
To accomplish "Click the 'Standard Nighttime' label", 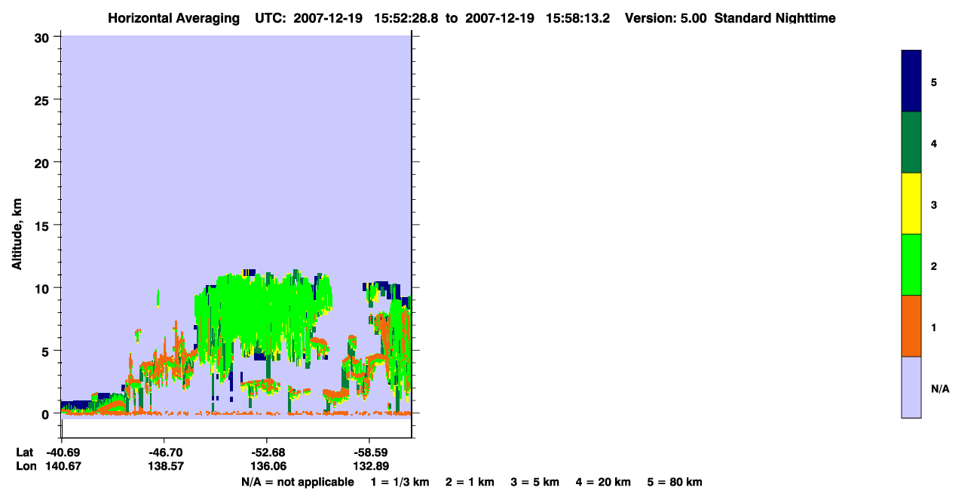I will pos(775,18).
